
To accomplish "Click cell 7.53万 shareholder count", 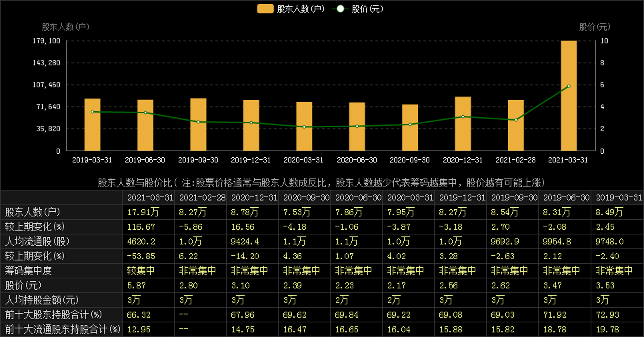I will 297,212.
